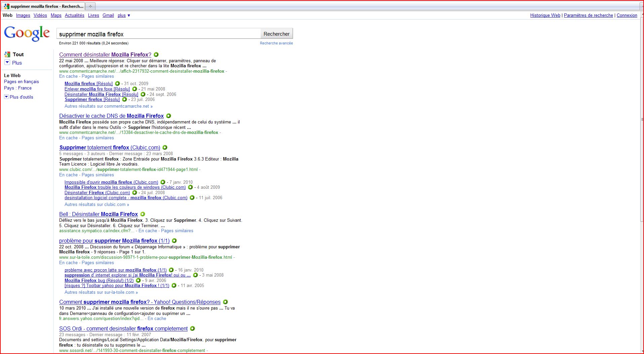Click the tab favicon for the search page
The width and height of the screenshot is (644, 354).
(x=7, y=6)
